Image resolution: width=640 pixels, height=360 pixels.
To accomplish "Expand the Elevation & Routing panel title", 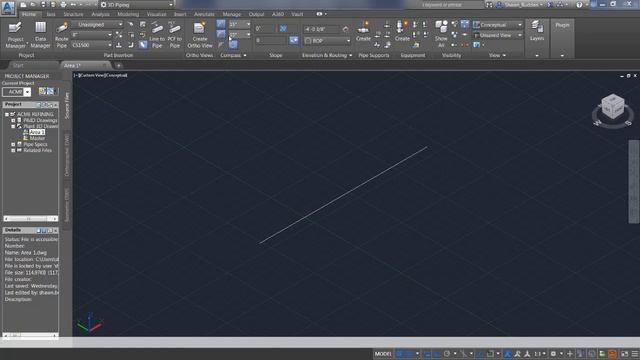I will point(327,55).
